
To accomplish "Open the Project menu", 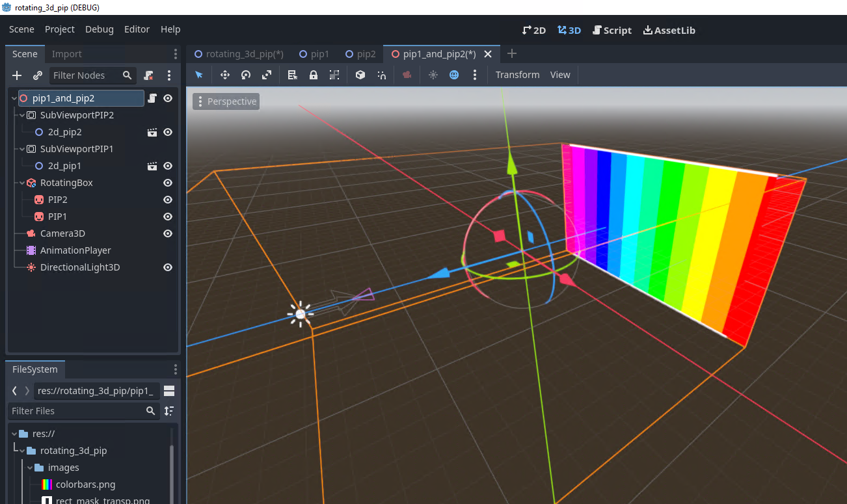I will pyautogui.click(x=60, y=29).
